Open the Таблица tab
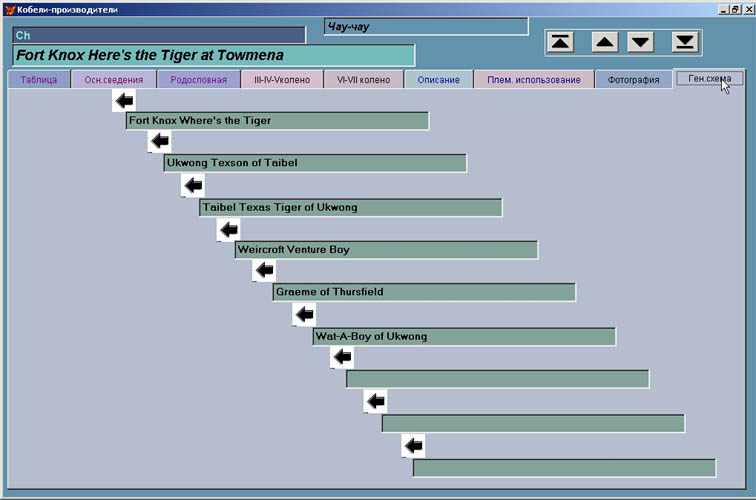756x500 pixels. [39, 80]
